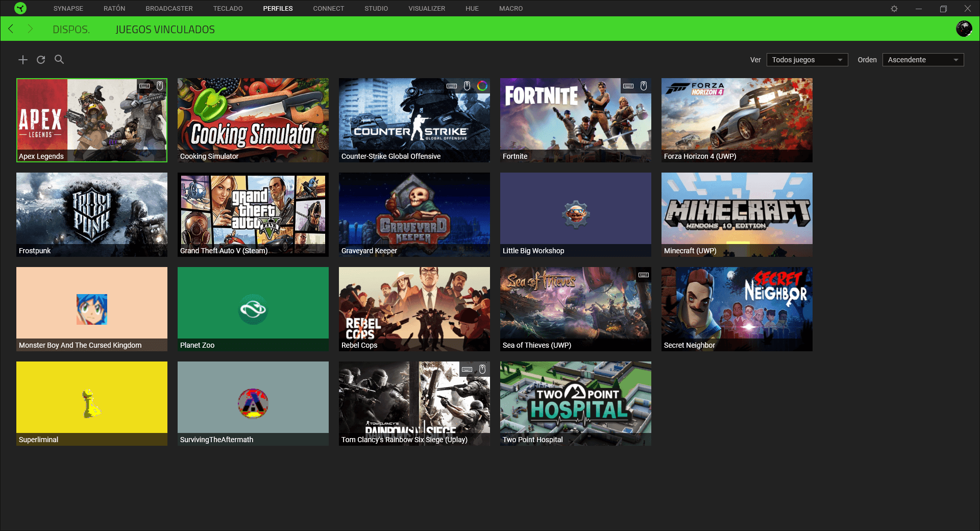Click keyboard icon on Fortnite tile
980x531 pixels.
(628, 86)
